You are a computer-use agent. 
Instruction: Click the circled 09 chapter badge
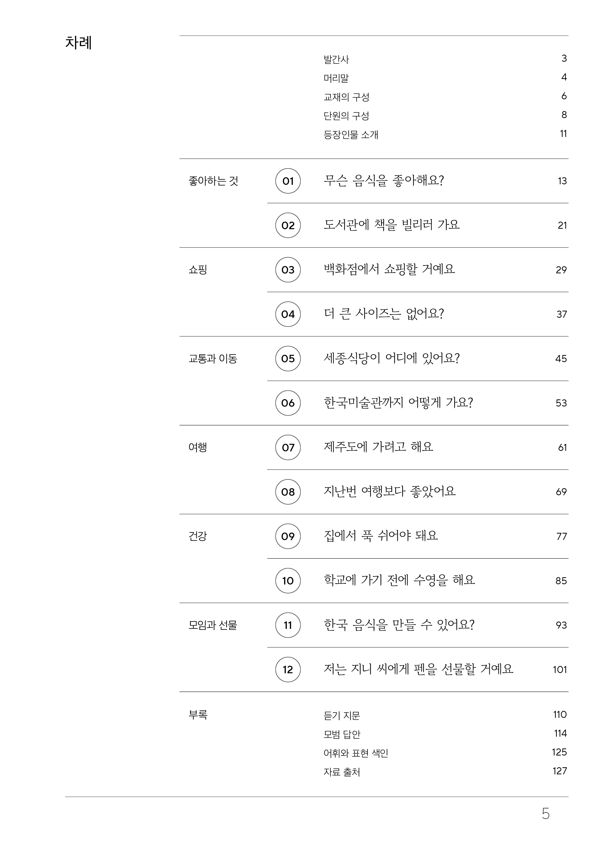coord(288,536)
